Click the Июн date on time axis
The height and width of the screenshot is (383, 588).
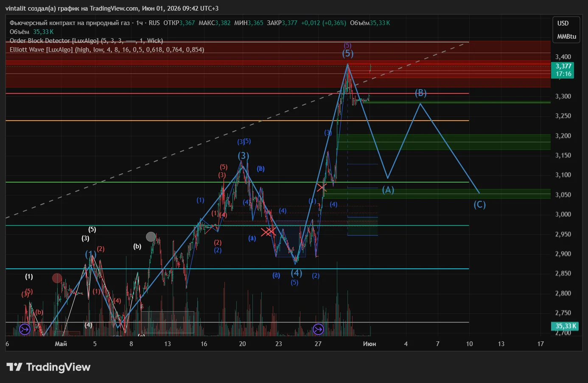(x=370, y=344)
